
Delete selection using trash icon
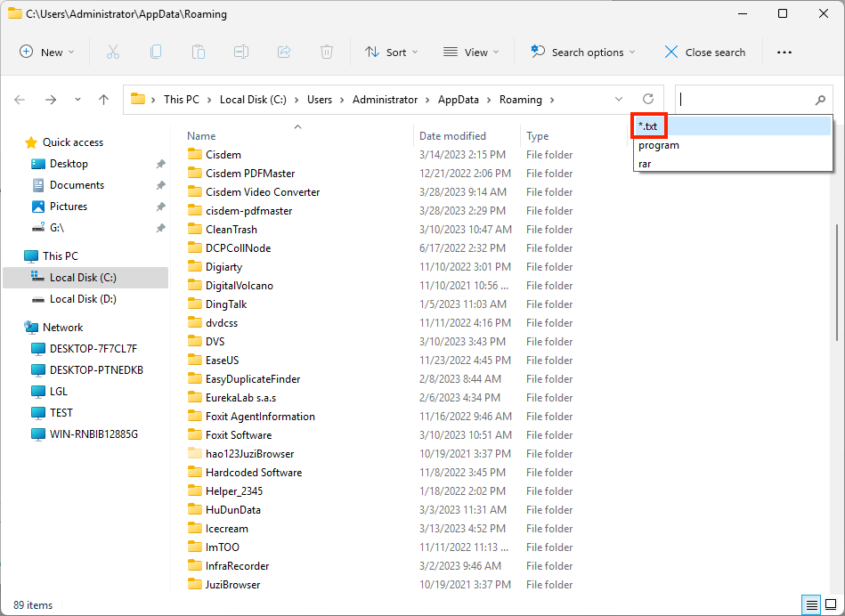pyautogui.click(x=326, y=52)
